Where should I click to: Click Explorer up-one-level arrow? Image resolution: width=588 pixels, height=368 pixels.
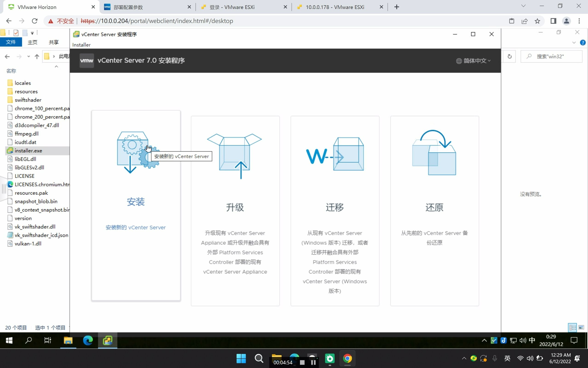tap(37, 57)
